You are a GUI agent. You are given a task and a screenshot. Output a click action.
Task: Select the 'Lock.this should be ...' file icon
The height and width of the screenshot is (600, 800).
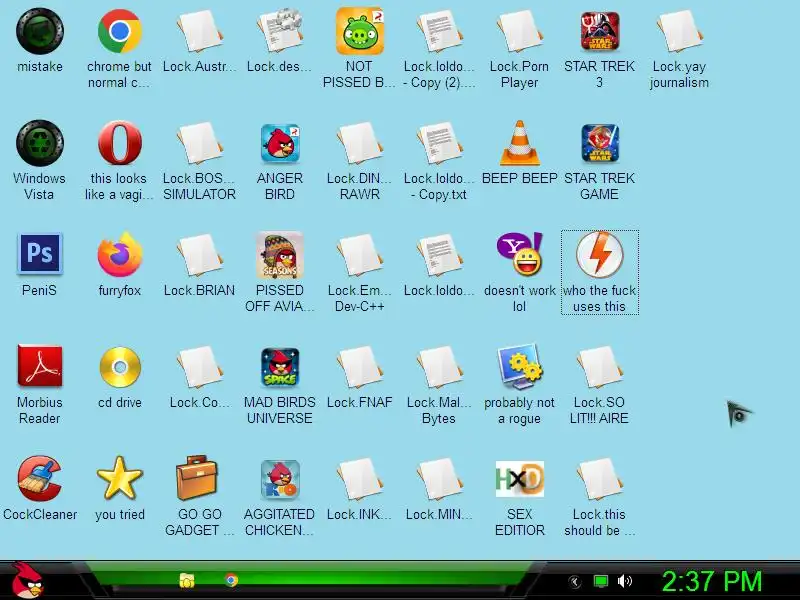click(x=599, y=480)
